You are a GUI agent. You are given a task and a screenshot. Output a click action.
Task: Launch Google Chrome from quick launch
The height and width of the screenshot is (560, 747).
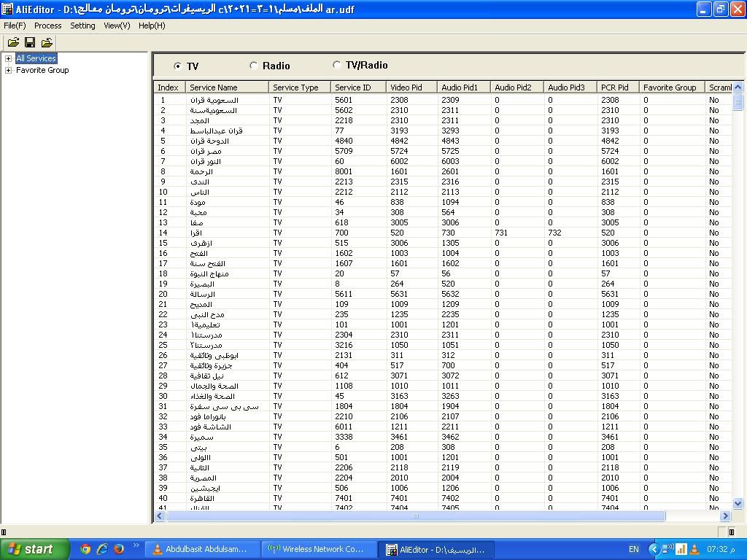[85, 549]
